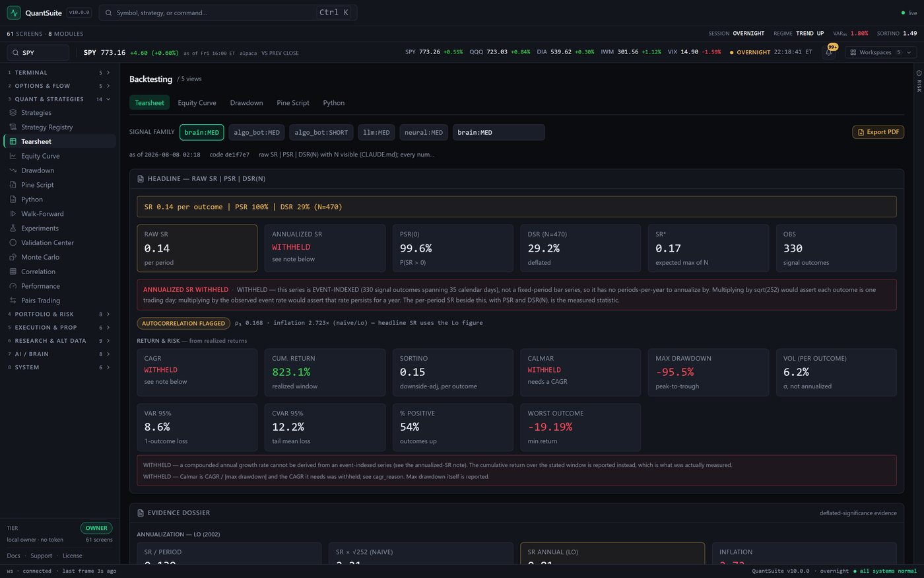
Task: Expand the Terminal sidebar section
Action: (x=59, y=73)
